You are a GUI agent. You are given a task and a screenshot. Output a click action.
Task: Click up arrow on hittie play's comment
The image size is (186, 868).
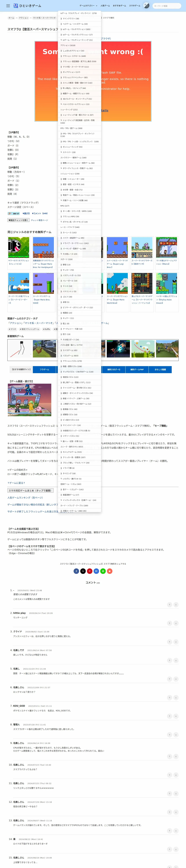169,623
